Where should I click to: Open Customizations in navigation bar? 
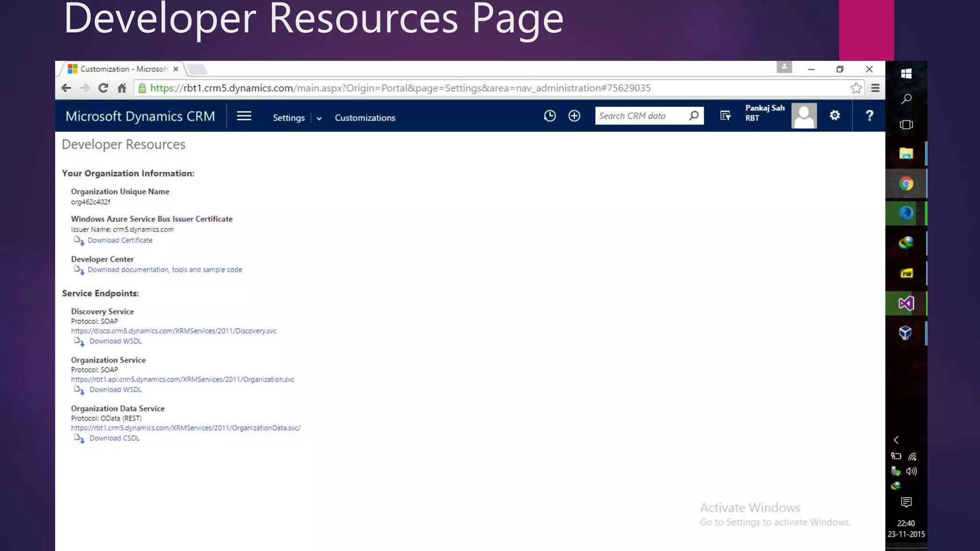click(365, 118)
